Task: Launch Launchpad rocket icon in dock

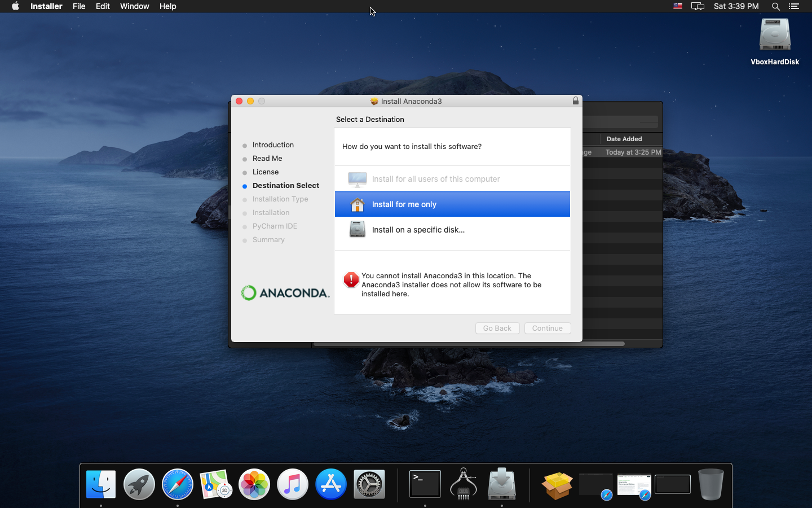Action: point(139,484)
